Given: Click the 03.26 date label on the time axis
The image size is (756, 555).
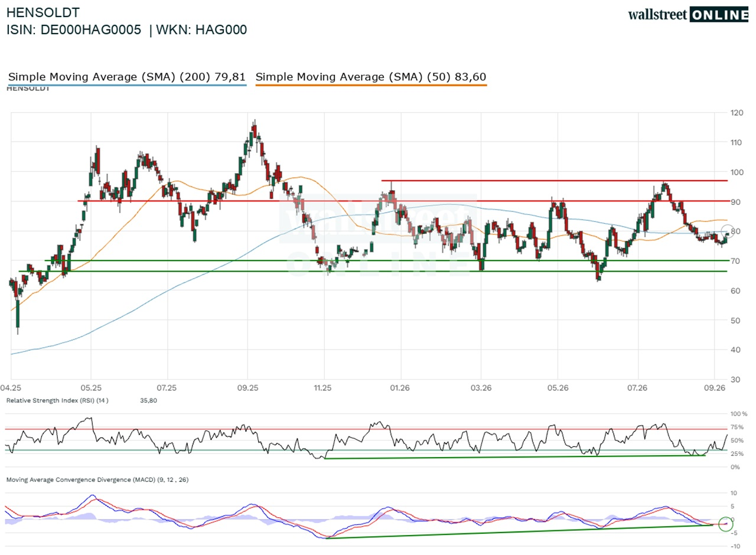Looking at the screenshot, I should click(481, 388).
